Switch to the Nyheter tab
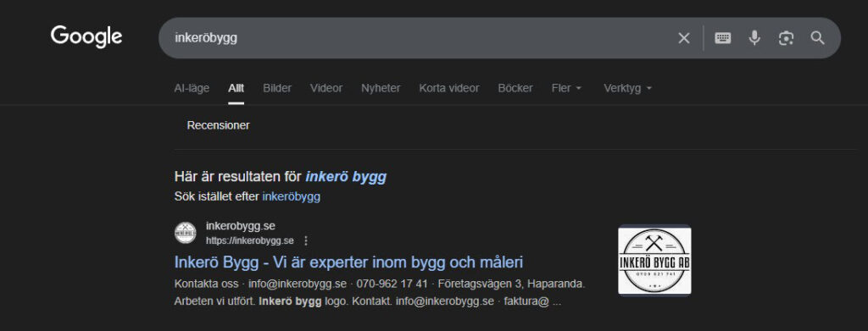Image resolution: width=868 pixels, height=331 pixels. (381, 88)
